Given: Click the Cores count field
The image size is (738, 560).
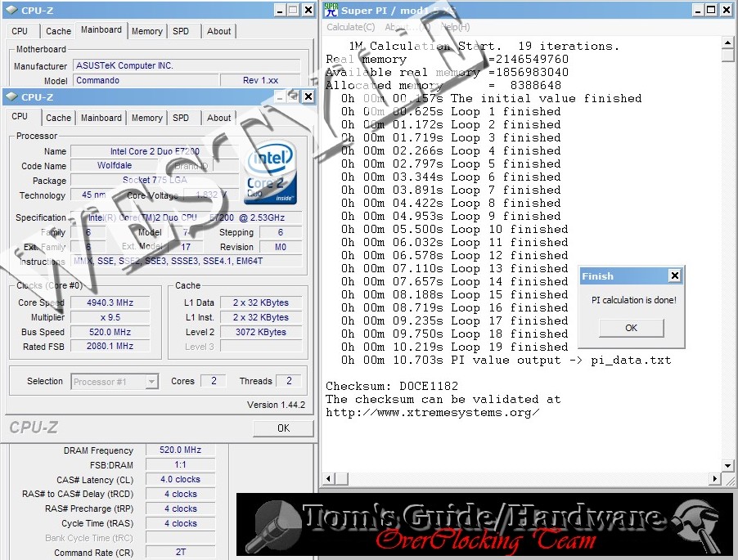Looking at the screenshot, I should pos(214,381).
